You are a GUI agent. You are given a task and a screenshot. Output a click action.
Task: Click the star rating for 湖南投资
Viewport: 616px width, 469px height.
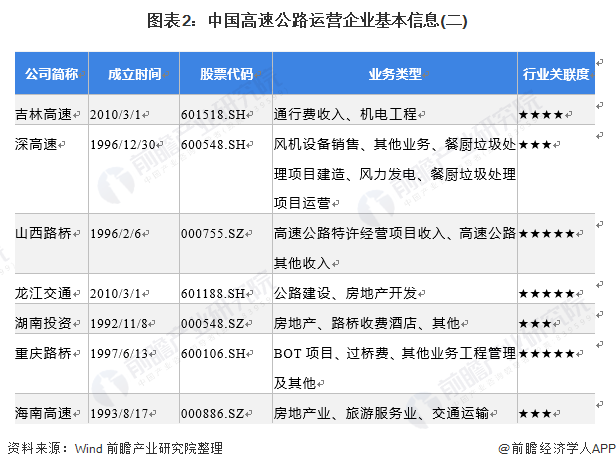pyautogui.click(x=535, y=324)
